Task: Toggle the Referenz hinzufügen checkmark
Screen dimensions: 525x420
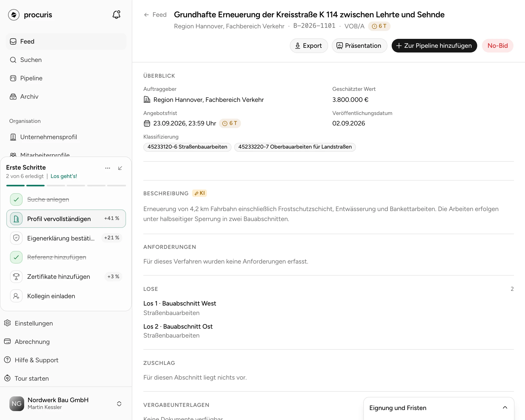Action: (16, 257)
